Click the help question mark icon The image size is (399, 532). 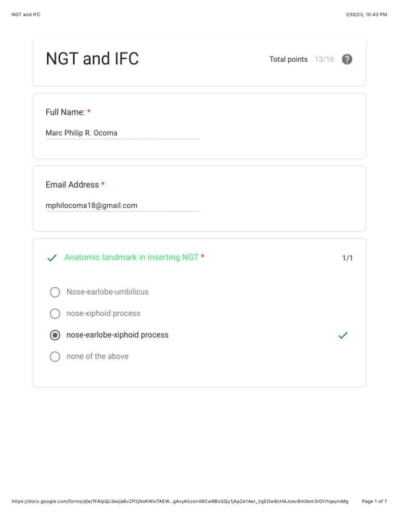(x=348, y=59)
